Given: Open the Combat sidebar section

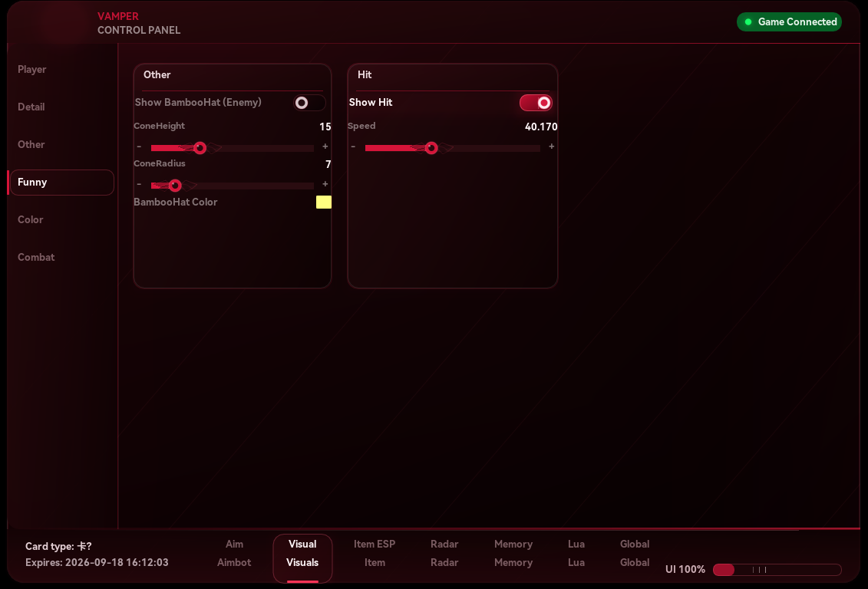Looking at the screenshot, I should pyautogui.click(x=62, y=258).
